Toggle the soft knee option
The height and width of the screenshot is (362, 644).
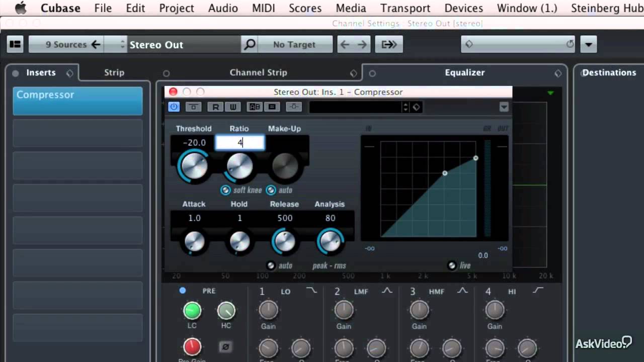pyautogui.click(x=225, y=190)
